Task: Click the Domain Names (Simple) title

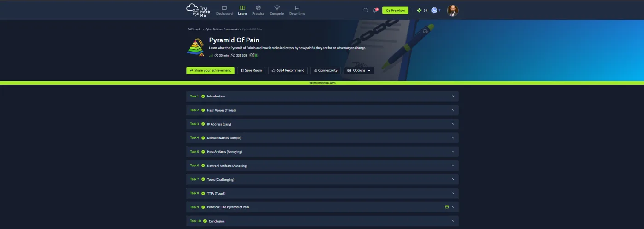Action: click(x=224, y=137)
